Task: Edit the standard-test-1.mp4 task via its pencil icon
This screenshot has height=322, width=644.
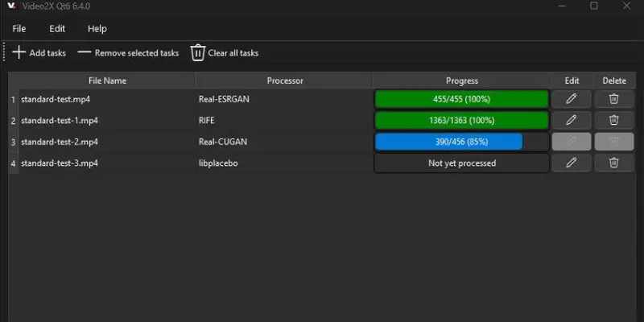Action: tap(571, 120)
